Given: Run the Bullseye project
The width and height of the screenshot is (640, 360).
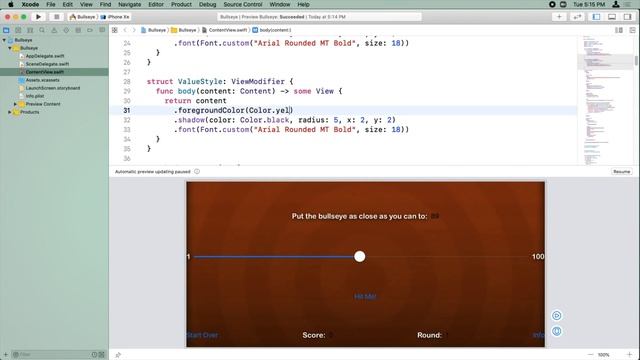Looking at the screenshot, I should coord(38,17).
